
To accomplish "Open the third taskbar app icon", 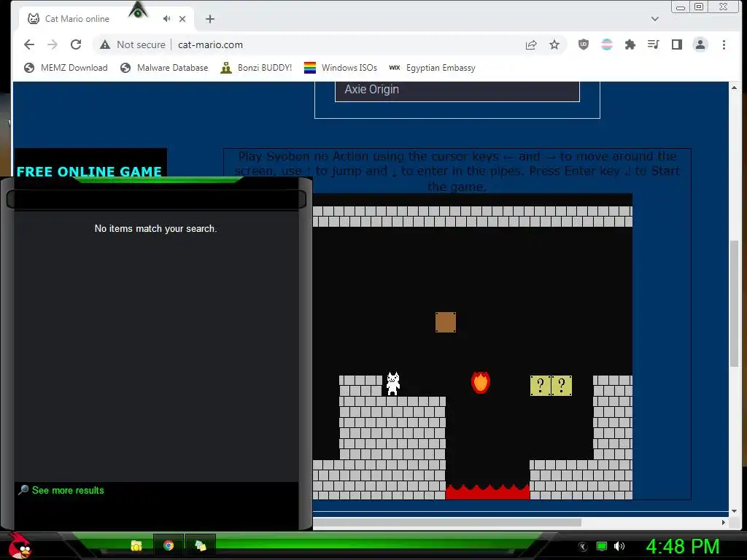I will pos(200,545).
